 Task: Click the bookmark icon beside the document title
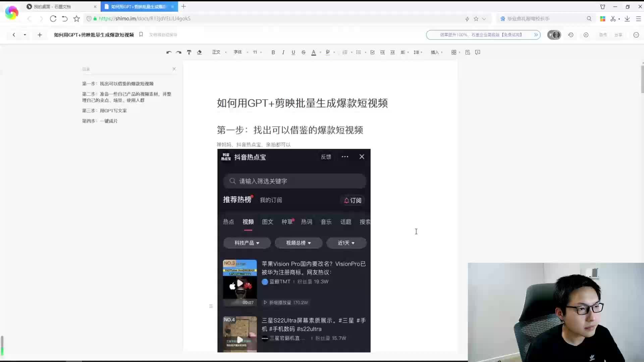coord(141,34)
